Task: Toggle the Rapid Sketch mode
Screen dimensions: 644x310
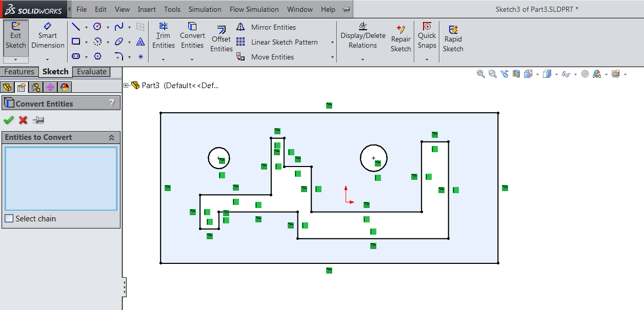Action: point(453,39)
